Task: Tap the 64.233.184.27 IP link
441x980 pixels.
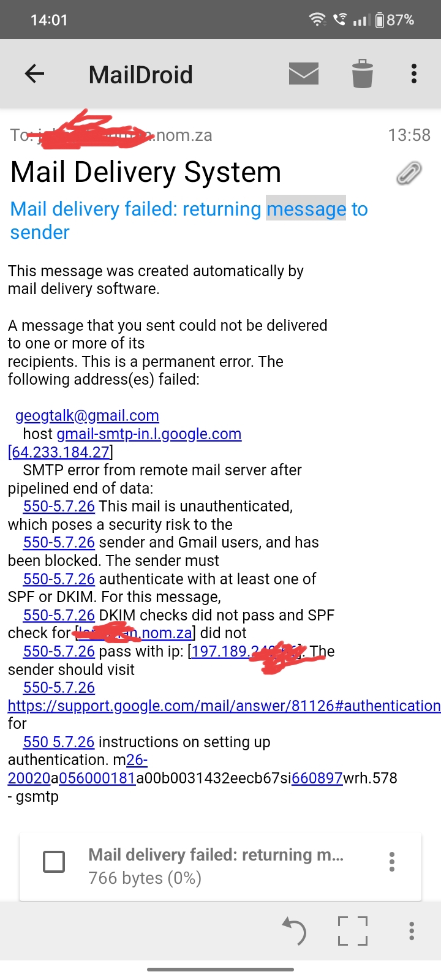Action: tap(60, 452)
